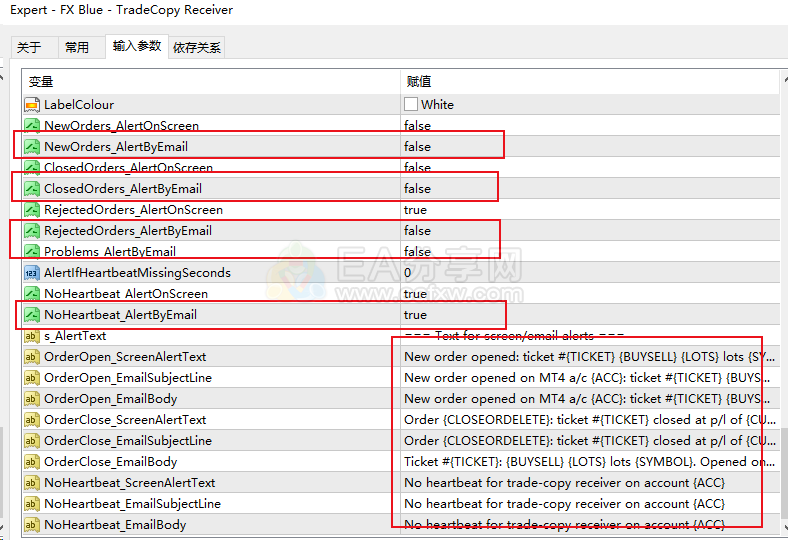This screenshot has width=788, height=540.
Task: Click the RejectedOrders_AlertOnScreen boolean icon
Action: (32, 210)
